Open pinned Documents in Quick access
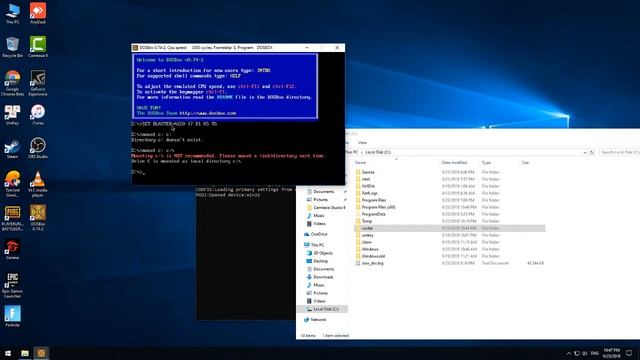640x360 pixels. pos(323,191)
